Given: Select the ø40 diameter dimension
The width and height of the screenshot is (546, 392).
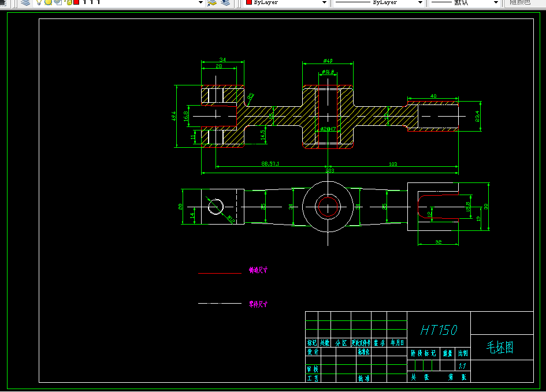Looking at the screenshot, I should click(328, 61).
